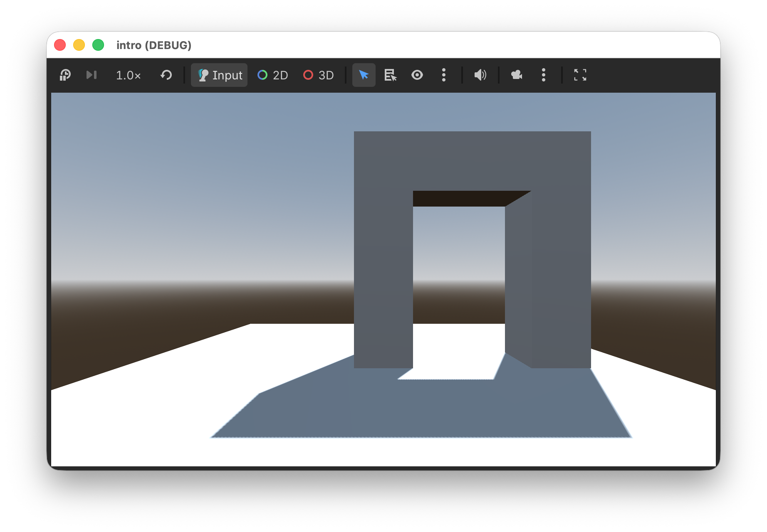Viewport: 767px width, 532px height.
Task: Toggle selection visibility with the eye icon
Action: click(x=417, y=75)
